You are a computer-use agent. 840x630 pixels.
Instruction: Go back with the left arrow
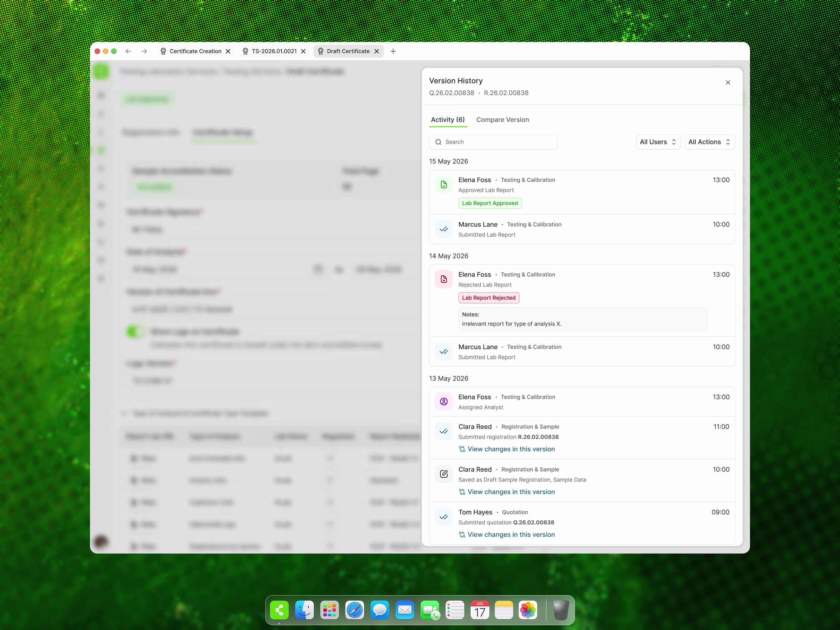click(x=128, y=51)
